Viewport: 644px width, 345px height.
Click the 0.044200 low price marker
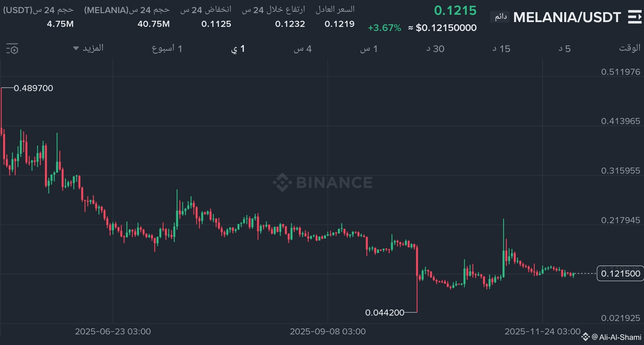(385, 312)
